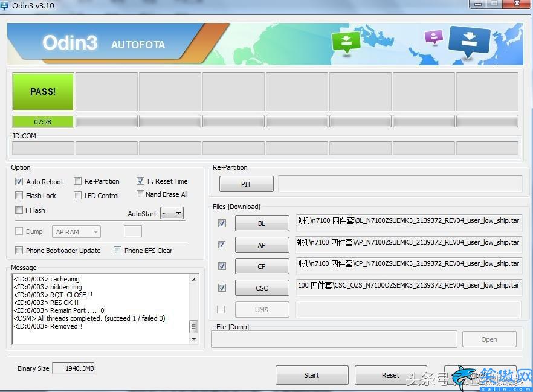This screenshot has height=392, width=533.
Task: Click the purple download bubble icon in banner
Action: 434,37
